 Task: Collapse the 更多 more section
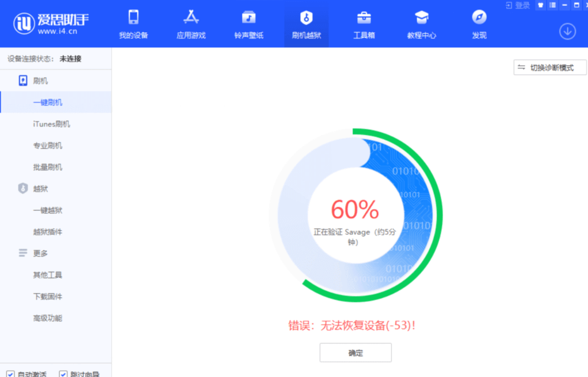click(x=40, y=253)
